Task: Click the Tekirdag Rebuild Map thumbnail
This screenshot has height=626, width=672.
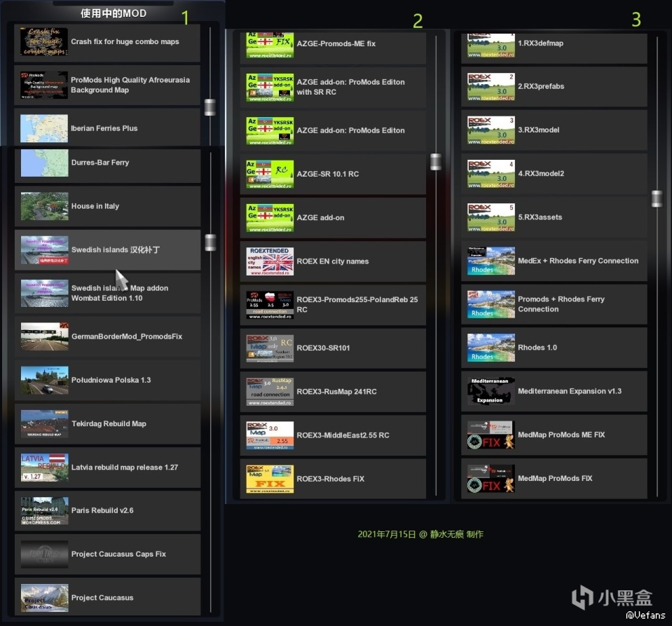Action: 45,423
